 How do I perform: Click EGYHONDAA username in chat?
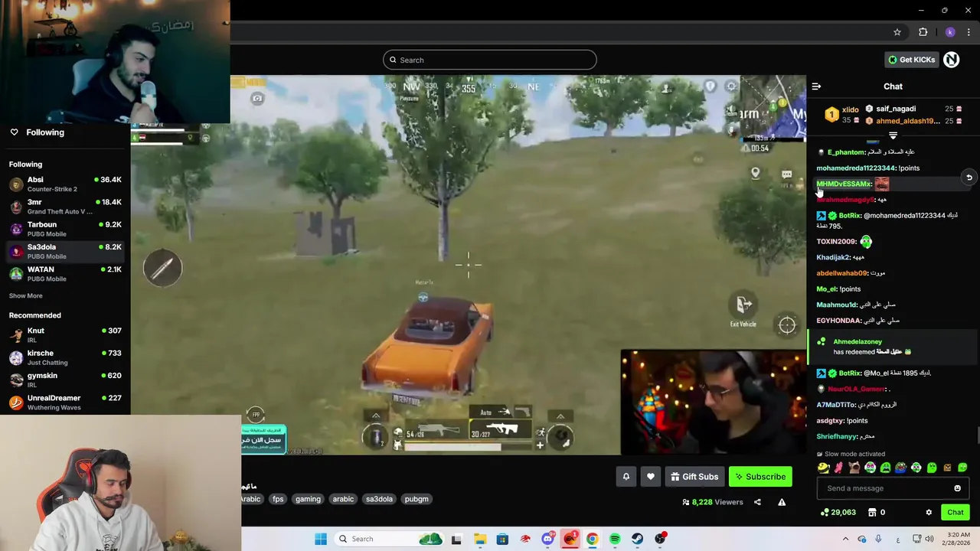coord(838,321)
